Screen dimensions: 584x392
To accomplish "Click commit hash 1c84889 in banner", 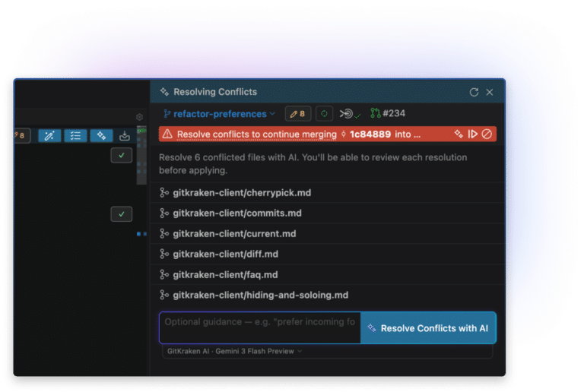I will coord(370,134).
